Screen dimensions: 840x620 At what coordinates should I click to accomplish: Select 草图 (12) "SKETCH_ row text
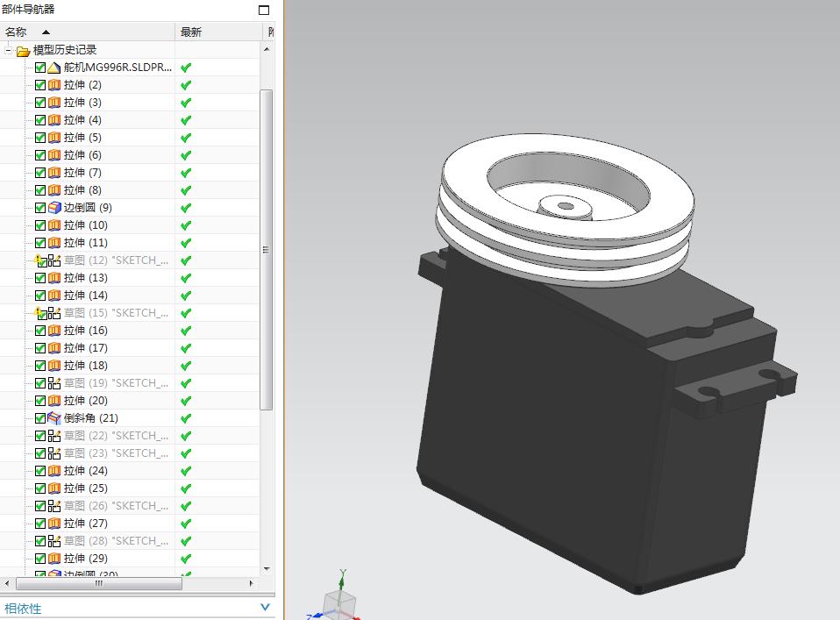pyautogui.click(x=116, y=260)
